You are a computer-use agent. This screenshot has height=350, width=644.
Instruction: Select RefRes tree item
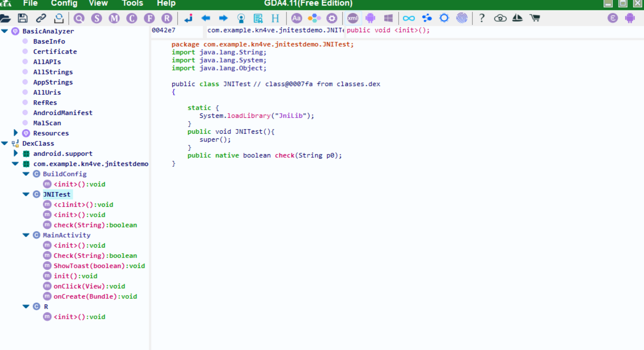click(45, 102)
